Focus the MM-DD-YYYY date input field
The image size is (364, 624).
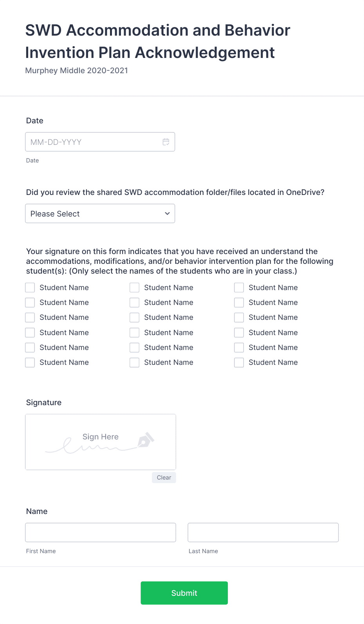coord(100,142)
